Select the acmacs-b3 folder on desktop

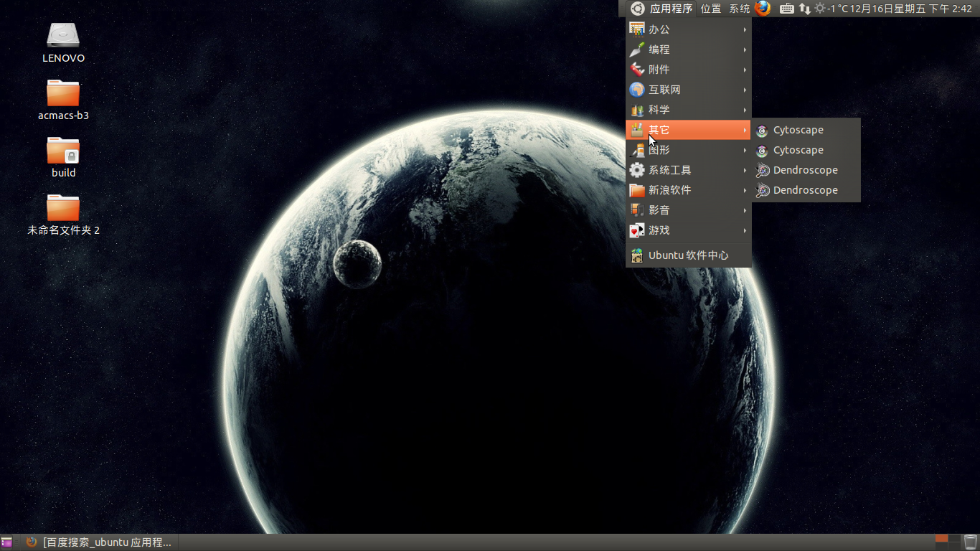point(63,100)
